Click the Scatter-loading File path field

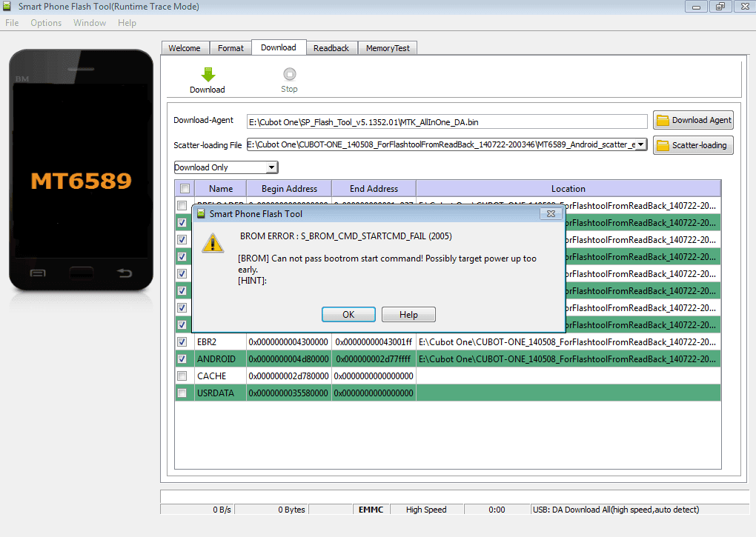pyautogui.click(x=441, y=144)
